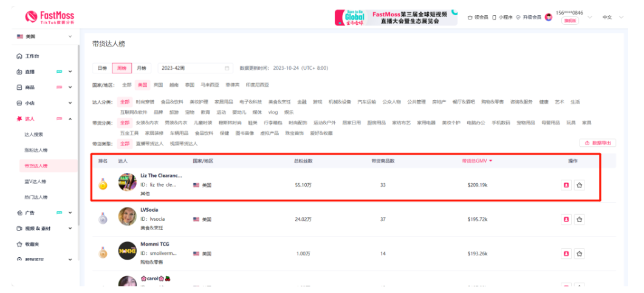This screenshot has width=644, height=293.
Task: Open LVSocia's profile picture thumbnail
Action: click(x=128, y=216)
